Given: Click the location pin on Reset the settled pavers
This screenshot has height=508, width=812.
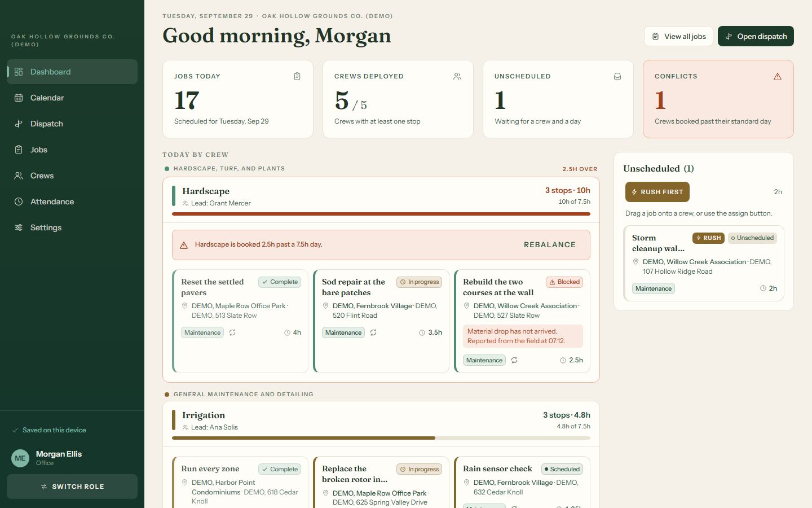Looking at the screenshot, I should pyautogui.click(x=184, y=306).
